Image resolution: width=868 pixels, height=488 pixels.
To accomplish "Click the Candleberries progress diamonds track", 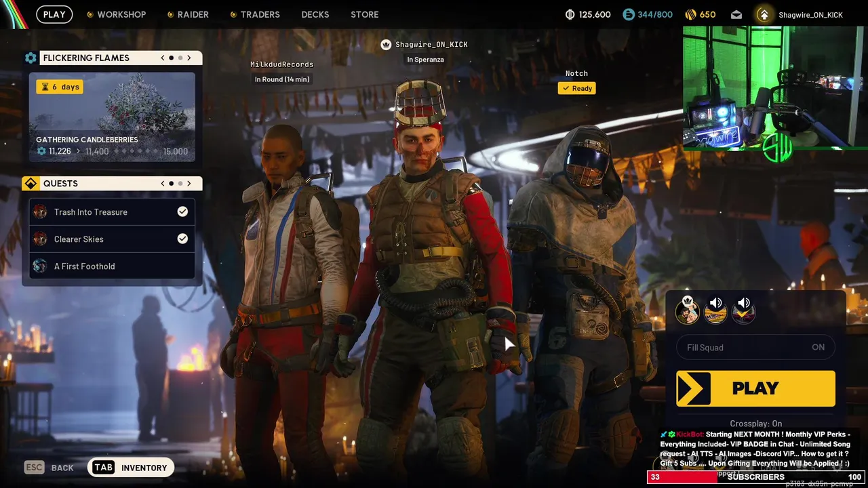I will coord(136,151).
